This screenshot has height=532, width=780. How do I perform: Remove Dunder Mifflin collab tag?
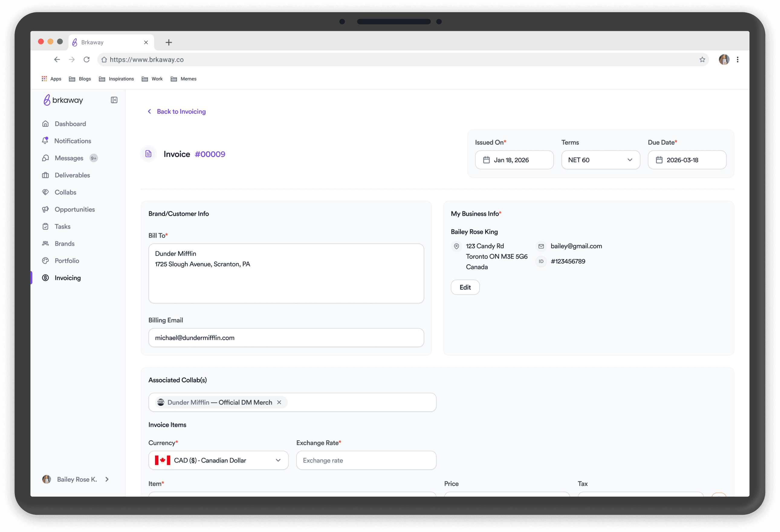point(279,402)
